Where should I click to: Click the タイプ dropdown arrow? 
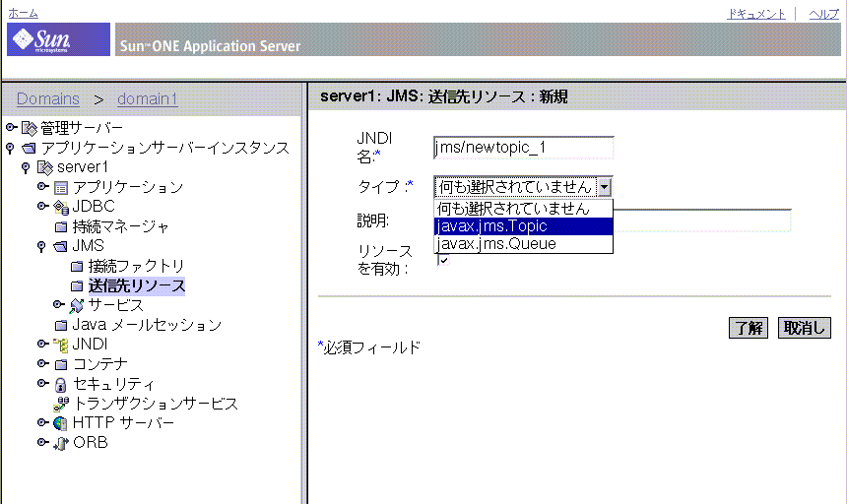pos(605,187)
